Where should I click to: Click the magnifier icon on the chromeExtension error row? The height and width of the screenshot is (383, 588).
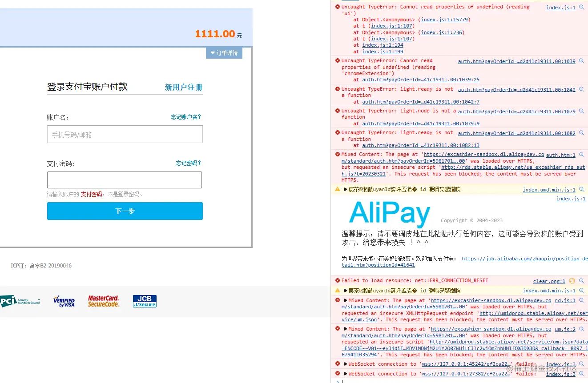coord(581,61)
